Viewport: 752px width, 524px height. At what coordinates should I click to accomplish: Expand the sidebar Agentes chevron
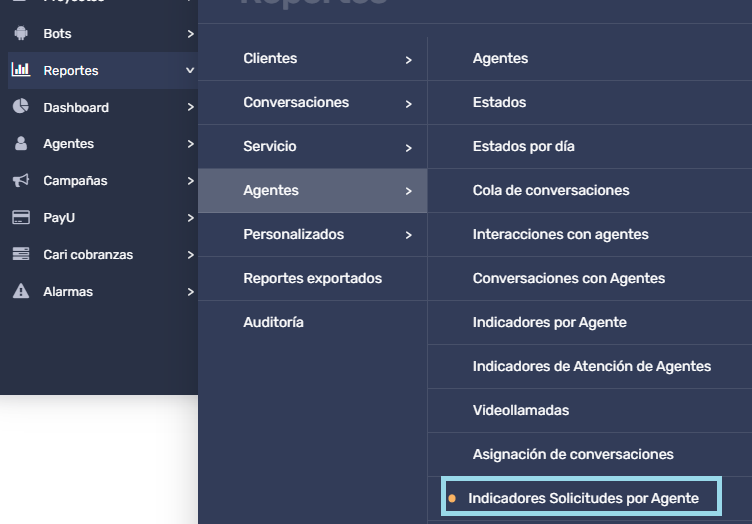[190, 144]
